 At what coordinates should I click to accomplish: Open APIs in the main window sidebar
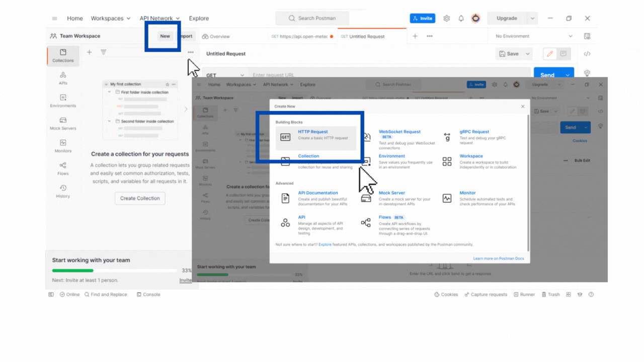(x=63, y=78)
